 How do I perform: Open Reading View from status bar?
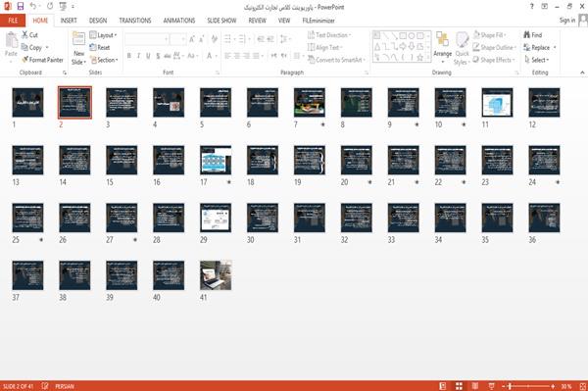coord(475,386)
